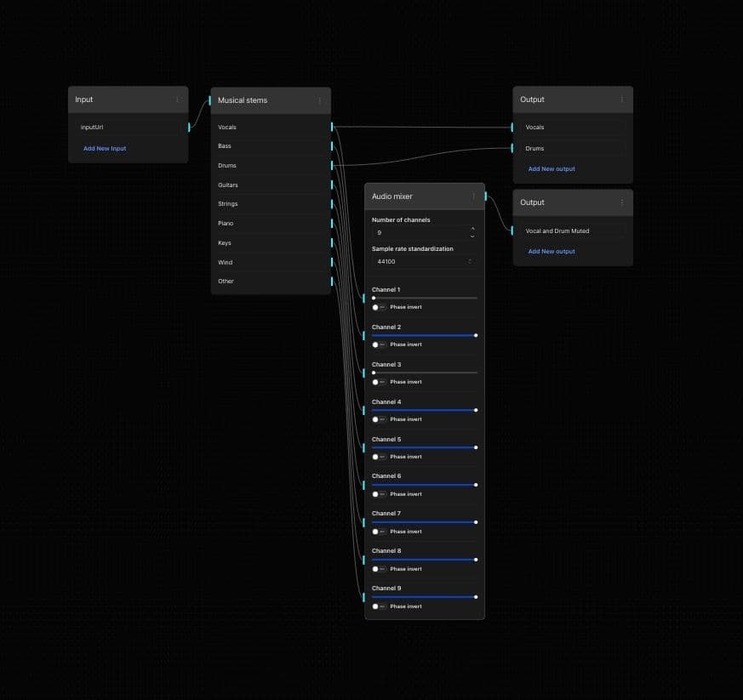
Task: Open the top Output node options menu
Action: tap(622, 100)
